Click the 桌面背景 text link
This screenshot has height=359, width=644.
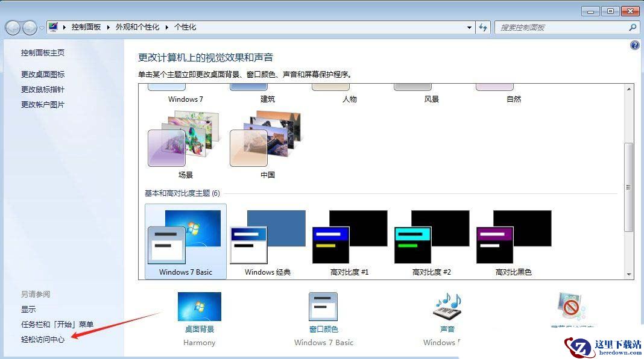[x=199, y=329]
